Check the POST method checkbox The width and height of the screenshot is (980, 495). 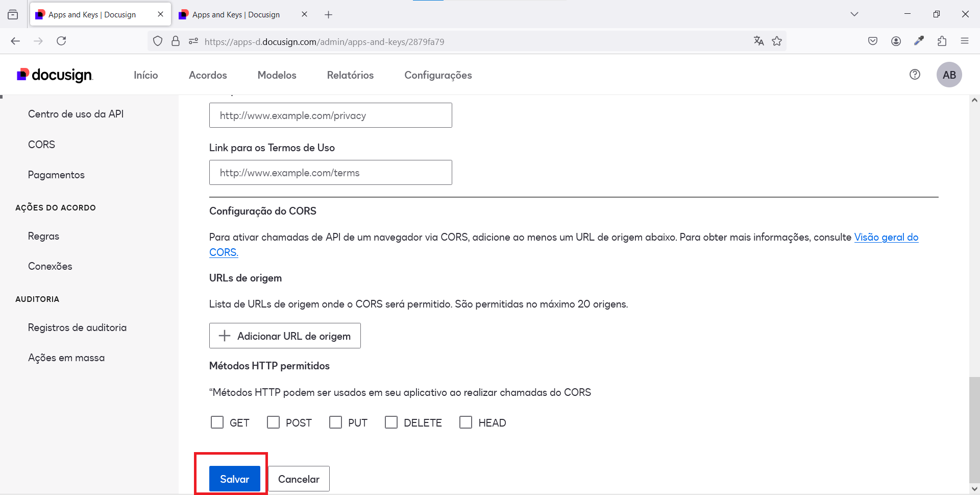[274, 422]
